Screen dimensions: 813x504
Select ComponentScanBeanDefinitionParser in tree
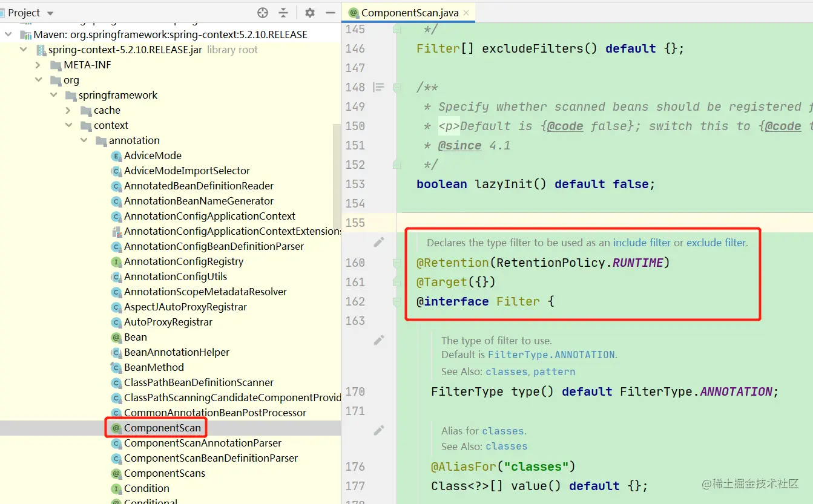pyautogui.click(x=211, y=458)
